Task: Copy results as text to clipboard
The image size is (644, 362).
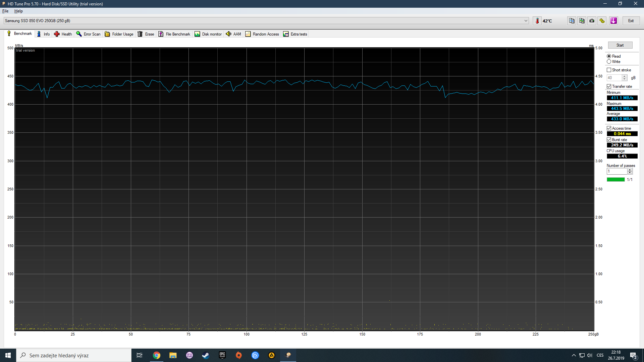Action: (572, 21)
